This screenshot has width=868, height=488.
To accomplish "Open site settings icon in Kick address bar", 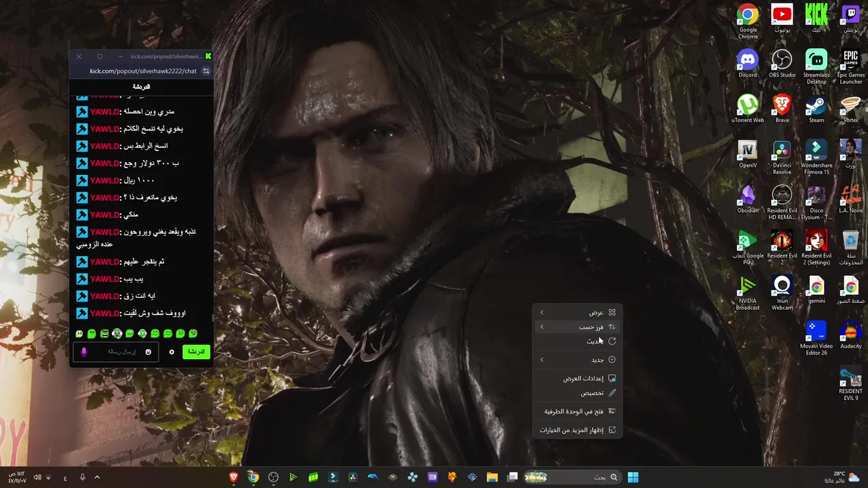I will tap(206, 71).
